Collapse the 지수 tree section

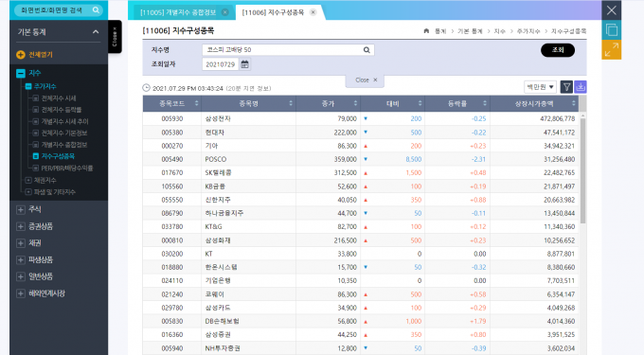[x=21, y=74]
